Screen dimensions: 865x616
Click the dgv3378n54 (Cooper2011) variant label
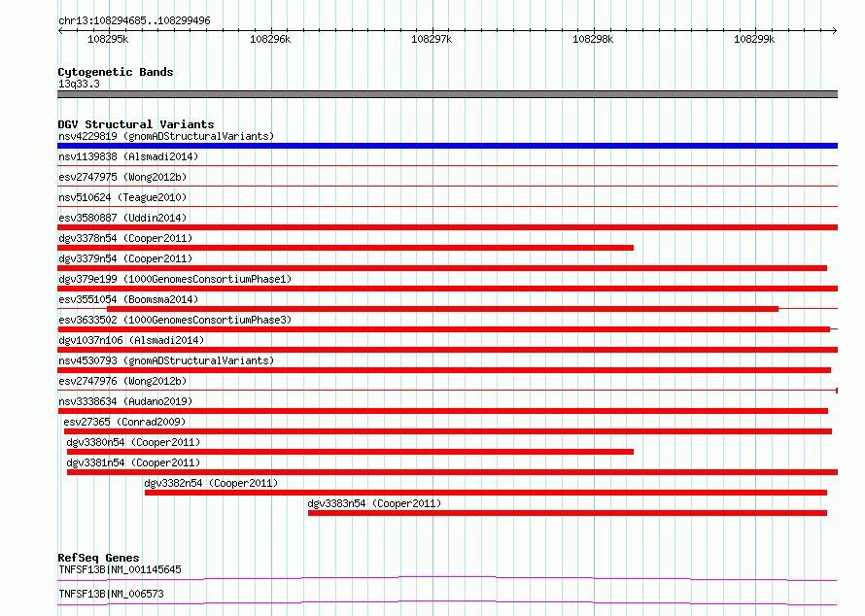click(125, 238)
